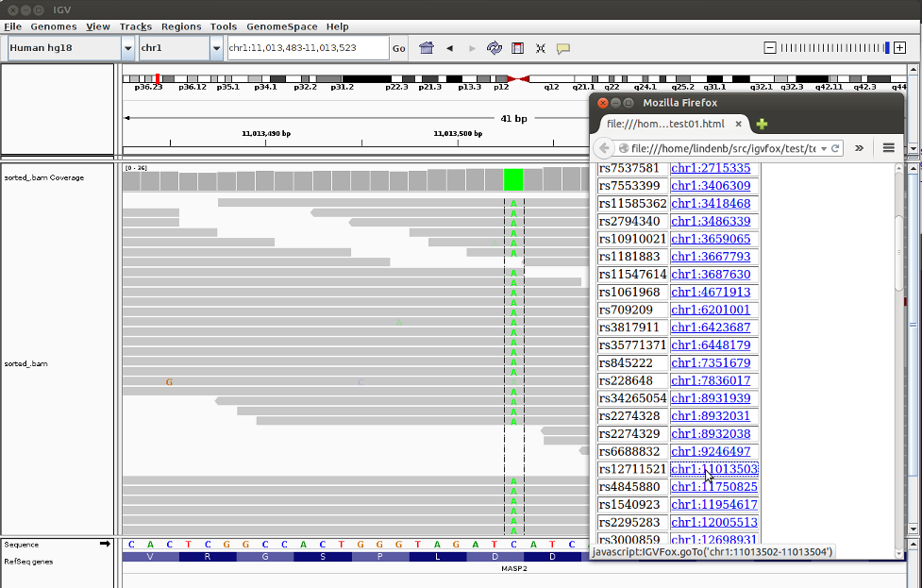Viewport: 922px width, 588px height.
Task: Open link chr1:4671913
Action: pos(711,292)
